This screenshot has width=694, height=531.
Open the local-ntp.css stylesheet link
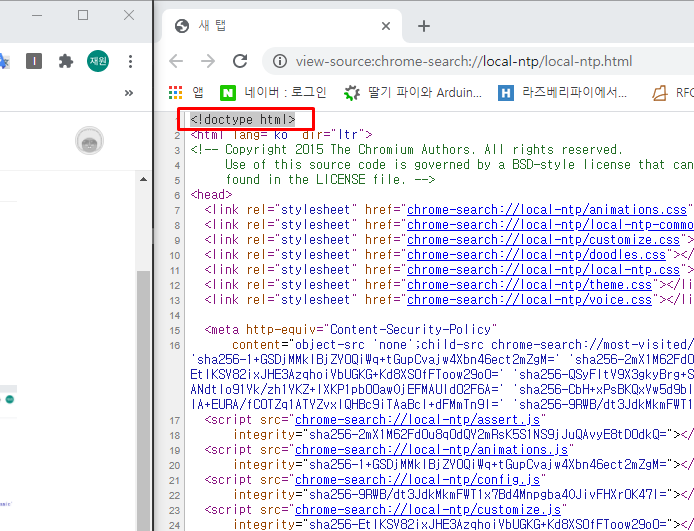(x=544, y=269)
